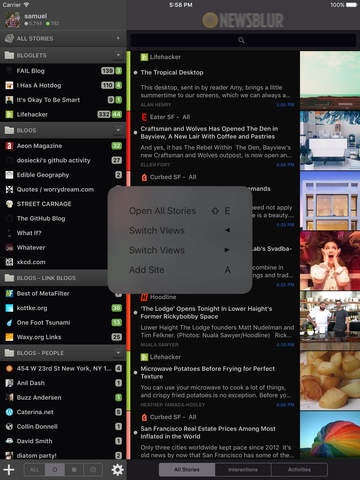This screenshot has width=360, height=480.
Task: Open dosiecki's github activity feed
Action: (x=63, y=160)
